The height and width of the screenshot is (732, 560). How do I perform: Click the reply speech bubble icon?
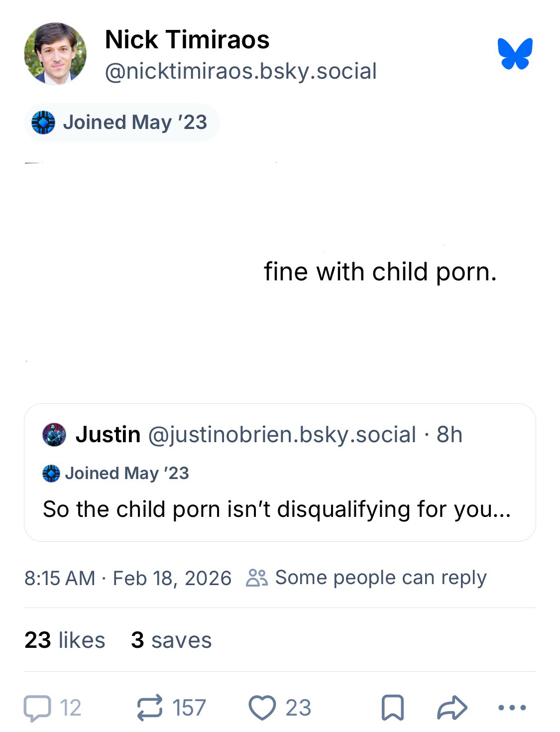pyautogui.click(x=37, y=708)
